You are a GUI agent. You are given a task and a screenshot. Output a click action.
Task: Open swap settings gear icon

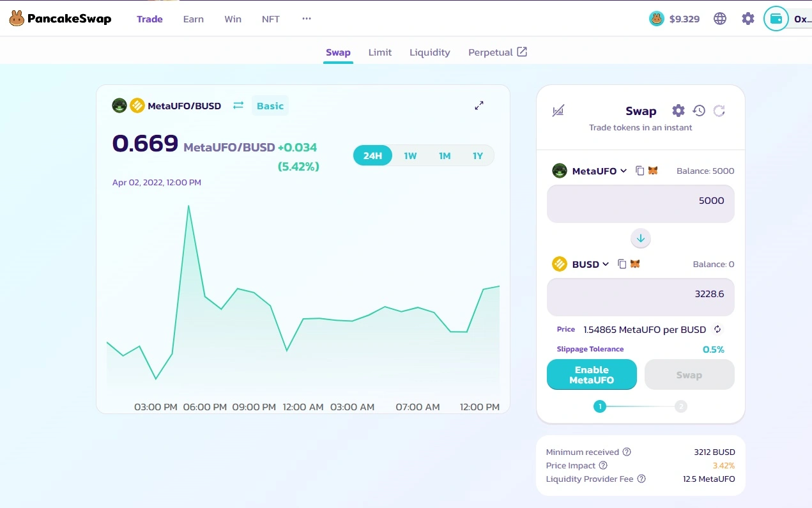click(x=678, y=111)
